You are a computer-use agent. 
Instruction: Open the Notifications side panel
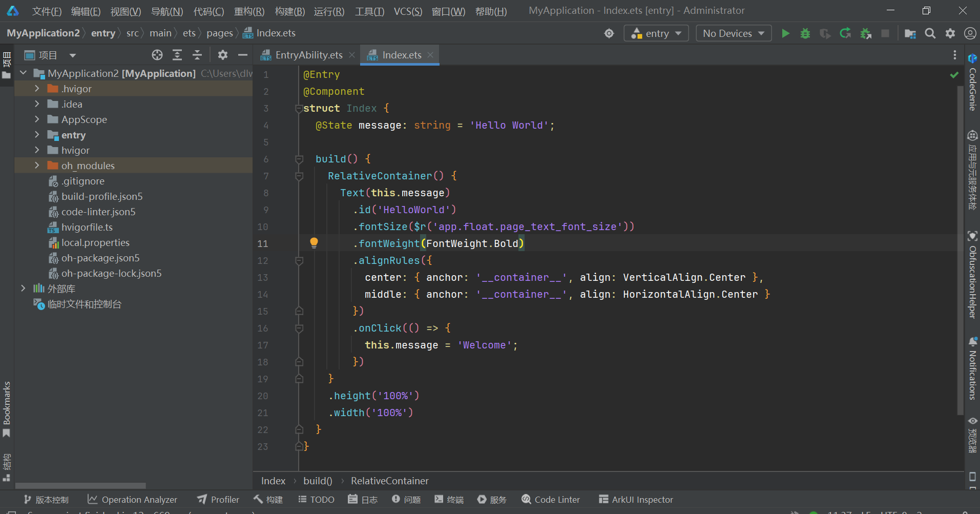click(972, 368)
